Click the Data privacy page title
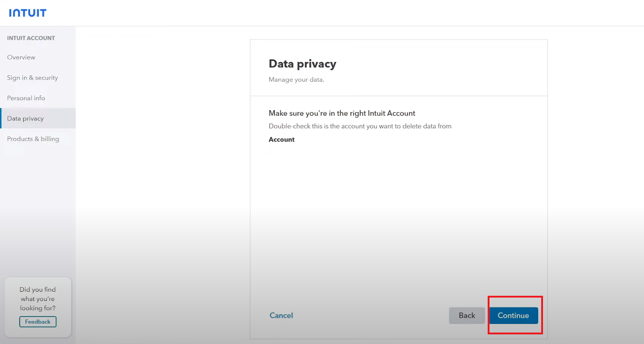The image size is (644, 344). (x=302, y=64)
